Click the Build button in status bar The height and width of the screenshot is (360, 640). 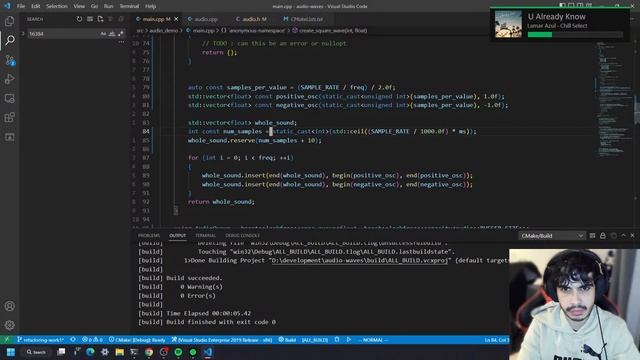(287, 340)
